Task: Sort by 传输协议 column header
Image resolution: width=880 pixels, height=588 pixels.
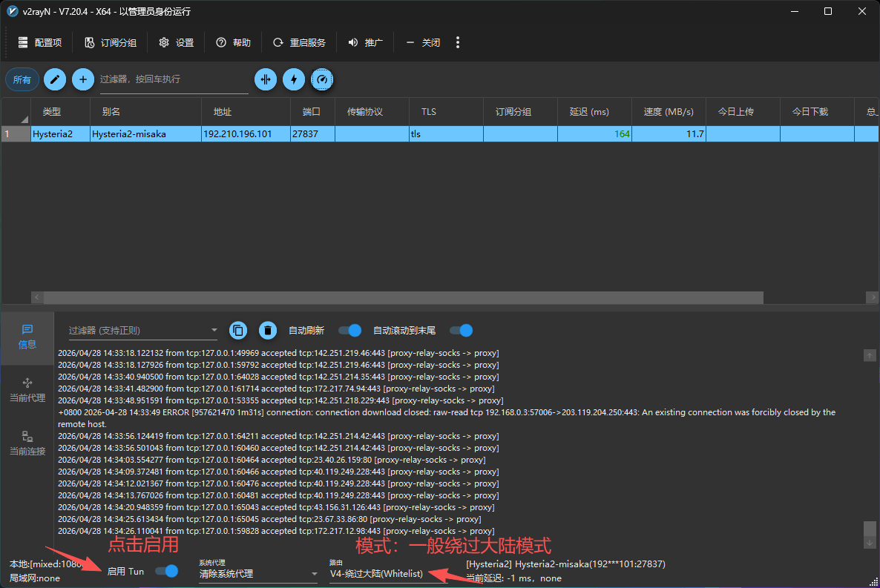Action: pos(372,112)
